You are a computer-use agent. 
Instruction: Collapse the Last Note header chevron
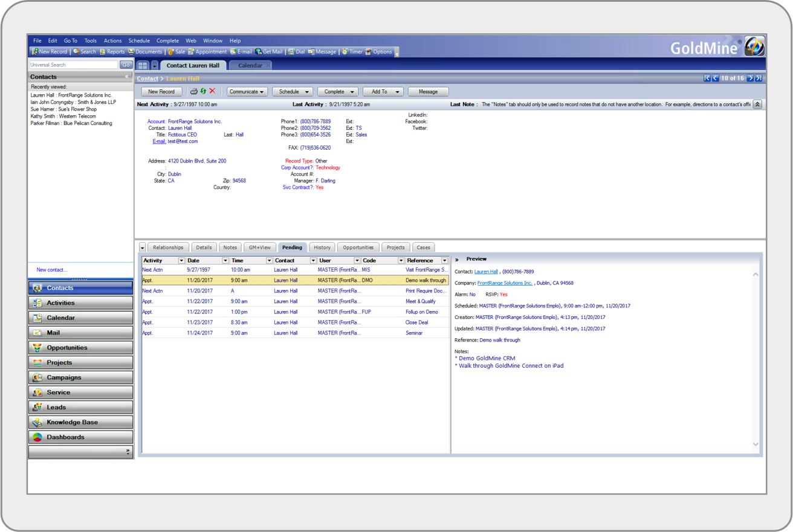tap(757, 104)
